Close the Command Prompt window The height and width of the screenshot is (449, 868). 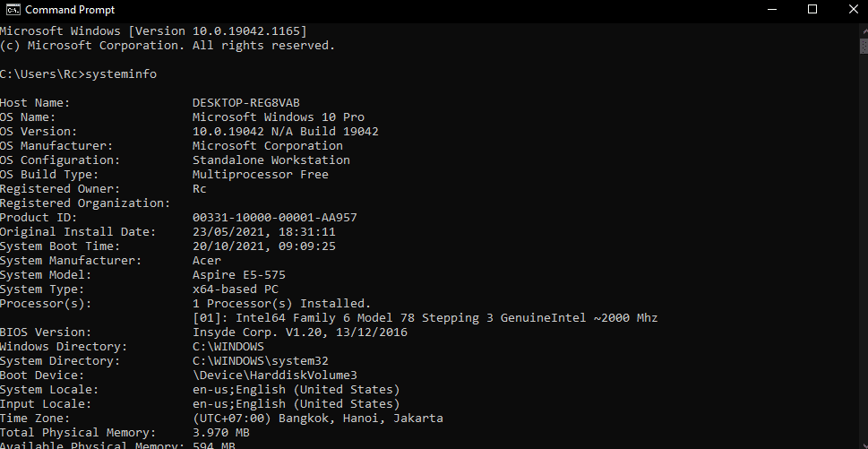[x=853, y=10]
